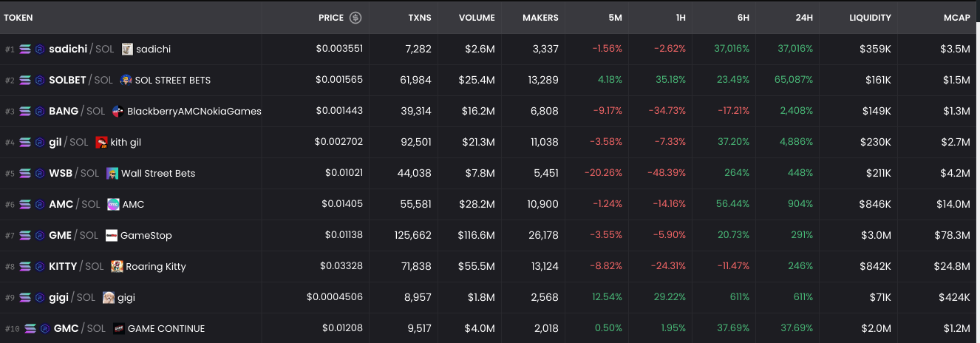
Task: Click the Raydium DEX icon in GME row
Action: click(x=40, y=235)
